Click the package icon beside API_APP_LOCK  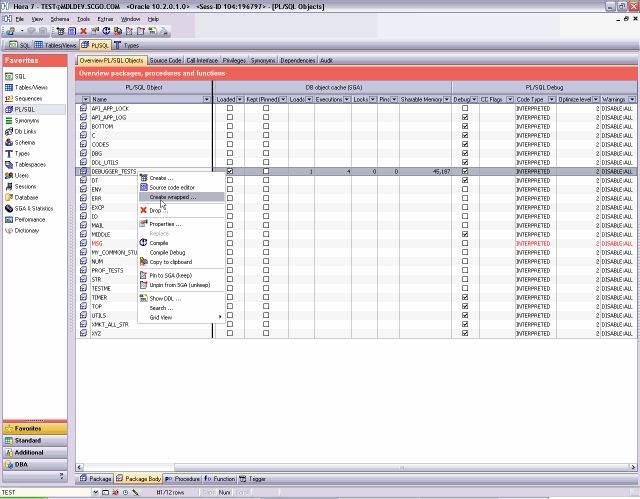84,108
